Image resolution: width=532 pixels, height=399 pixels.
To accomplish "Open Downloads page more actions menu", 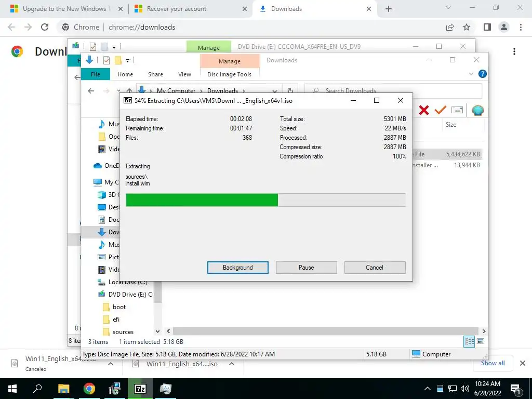I will (x=514, y=51).
